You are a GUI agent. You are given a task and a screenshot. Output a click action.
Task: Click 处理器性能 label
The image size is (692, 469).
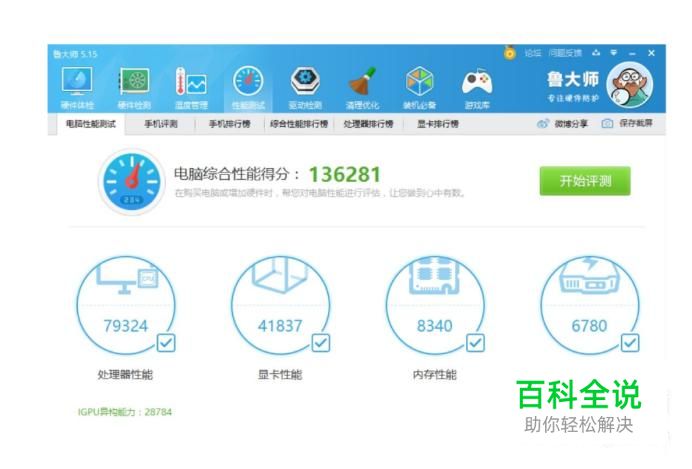(x=125, y=375)
